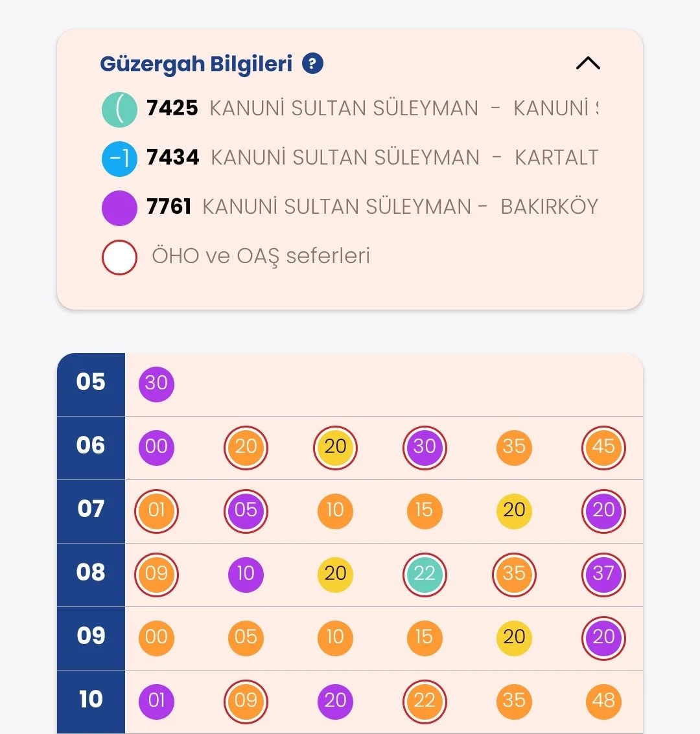Viewport: 700px width, 734px height.
Task: Choose the 07:05 purple ringed departure
Action: click(246, 510)
